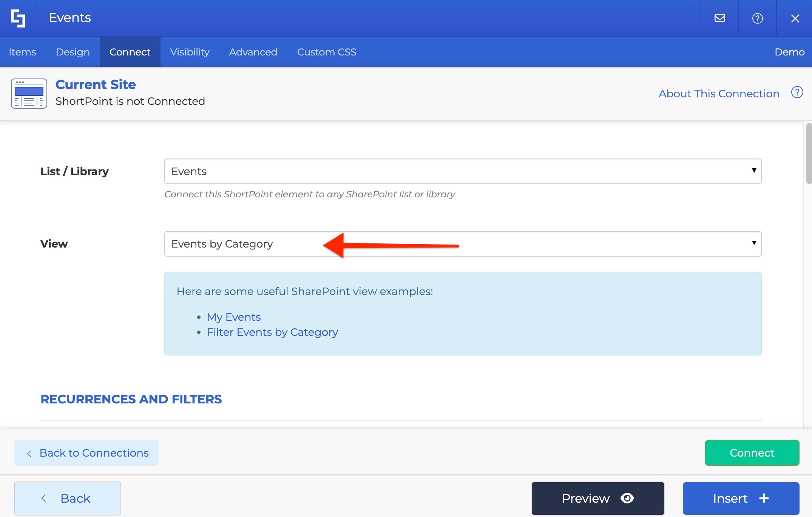812x517 pixels.
Task: Go to the Custom CSS tab
Action: click(326, 52)
